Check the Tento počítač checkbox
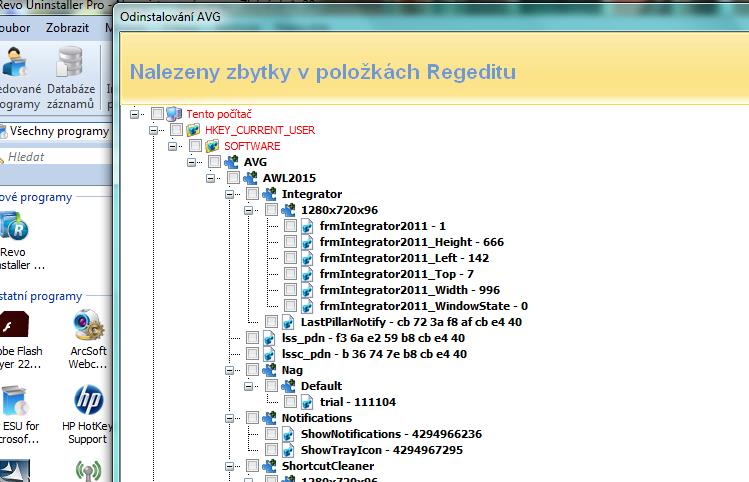This screenshot has width=749, height=482. click(157, 114)
